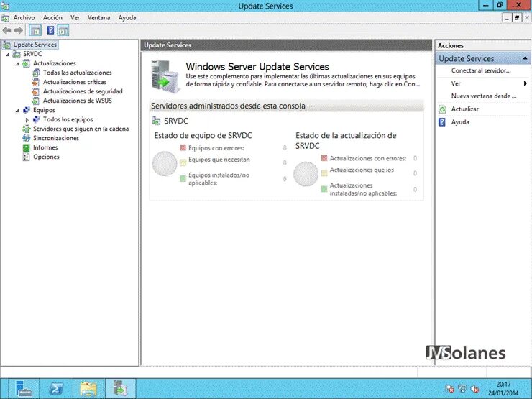Image resolution: width=532 pixels, height=399 pixels.
Task: Click Nueva ventana desde... action
Action: [484, 96]
